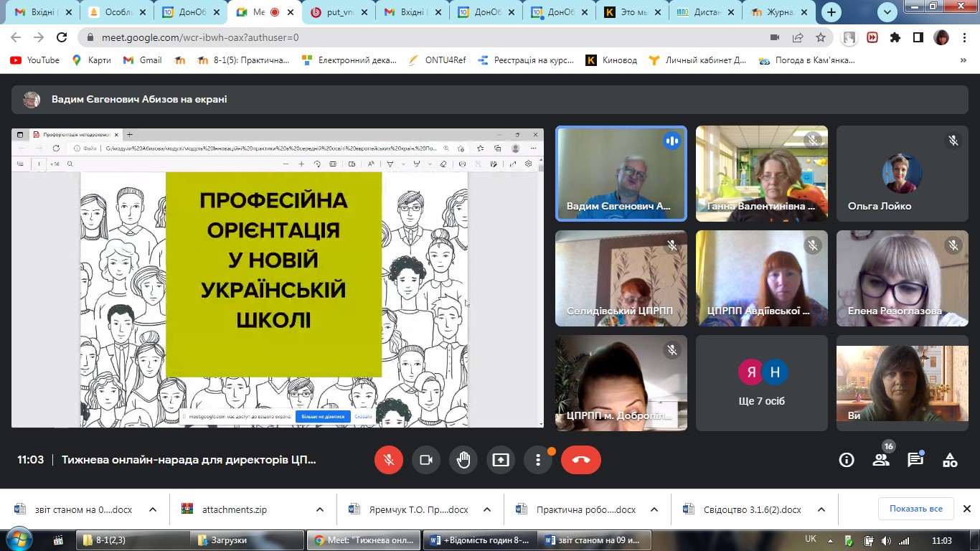Click the present screen button

point(501,460)
